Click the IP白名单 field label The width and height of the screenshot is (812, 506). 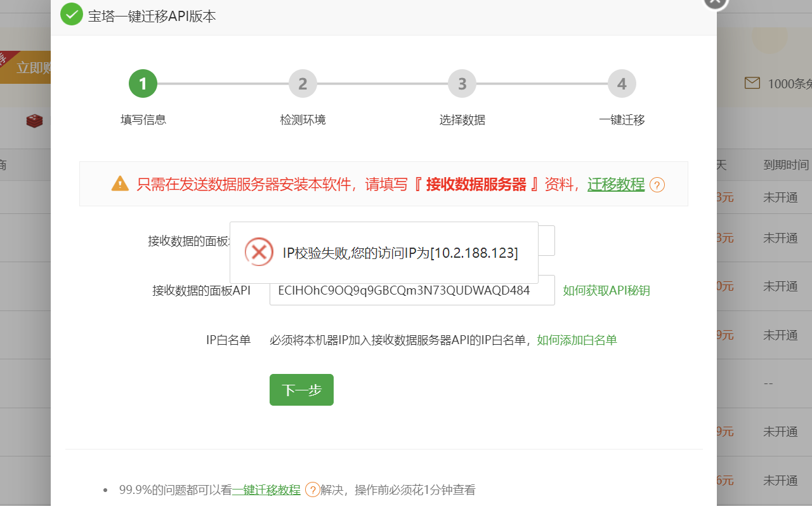228,340
